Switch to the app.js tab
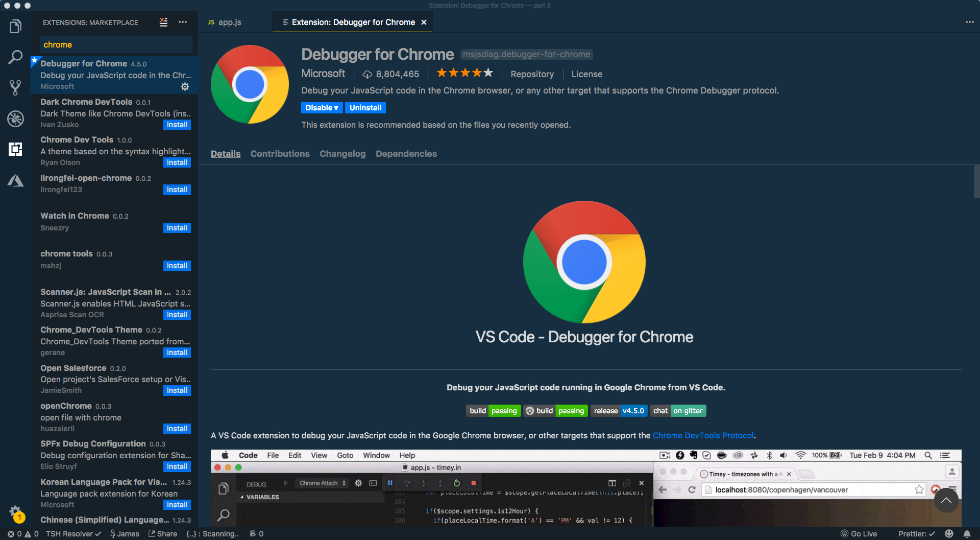 coord(229,22)
